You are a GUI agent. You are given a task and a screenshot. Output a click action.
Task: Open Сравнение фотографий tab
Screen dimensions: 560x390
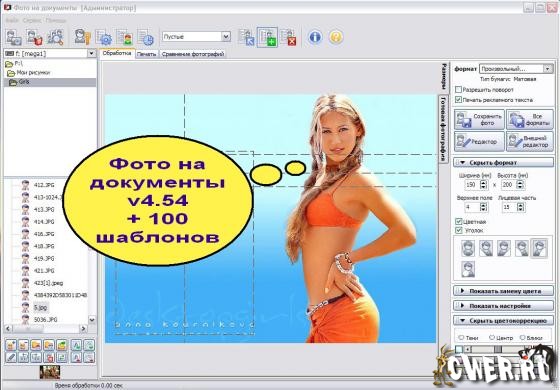pos(192,54)
